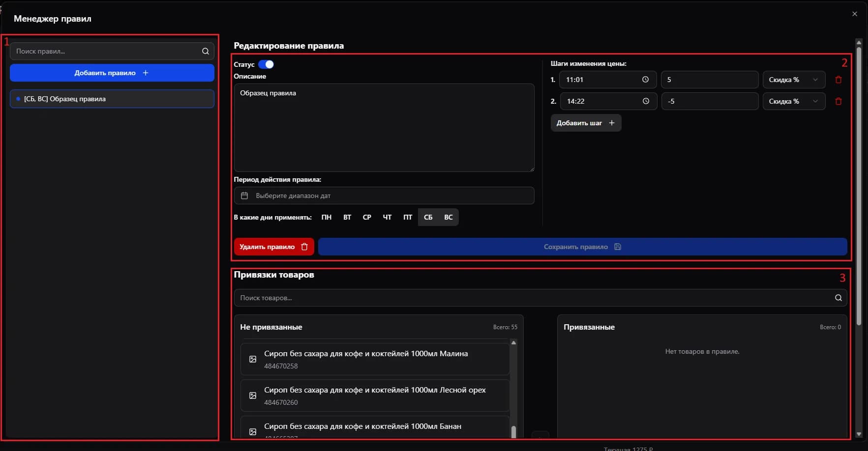Click the rule search magnifier icon
The height and width of the screenshot is (451, 868).
[x=205, y=51]
